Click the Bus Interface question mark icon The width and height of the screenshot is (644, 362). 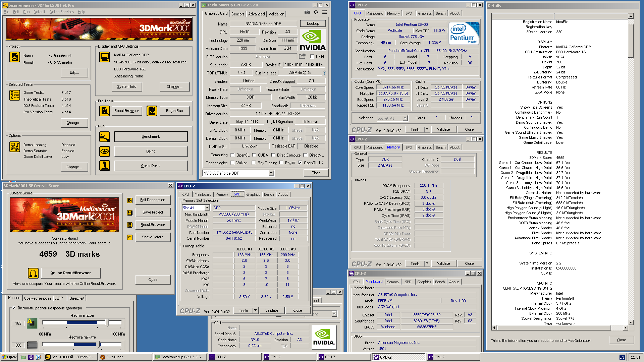coord(324,73)
